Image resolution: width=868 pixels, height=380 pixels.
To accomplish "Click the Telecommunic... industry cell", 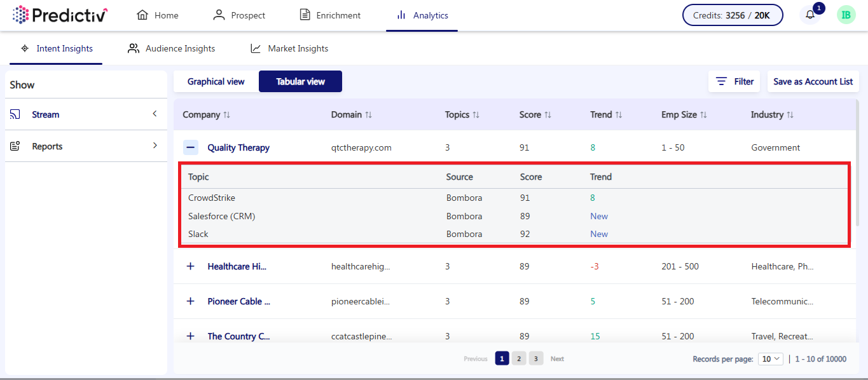I will point(782,301).
